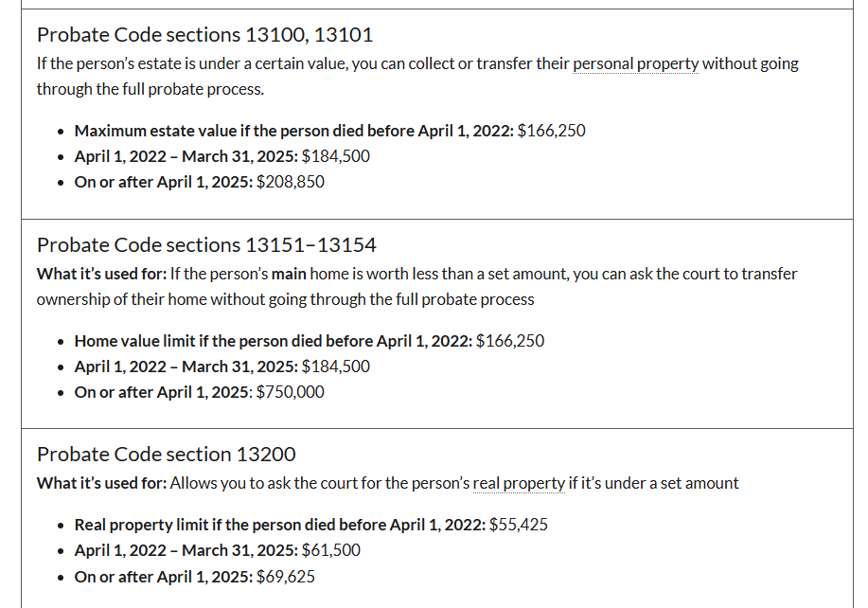Click $166,250 beside "Maximum estate value"

tap(552, 131)
